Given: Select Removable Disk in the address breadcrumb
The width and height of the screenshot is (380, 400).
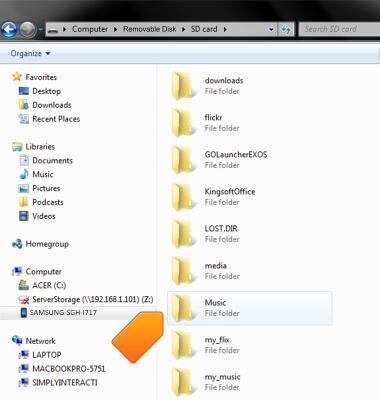Looking at the screenshot, I should [x=149, y=29].
